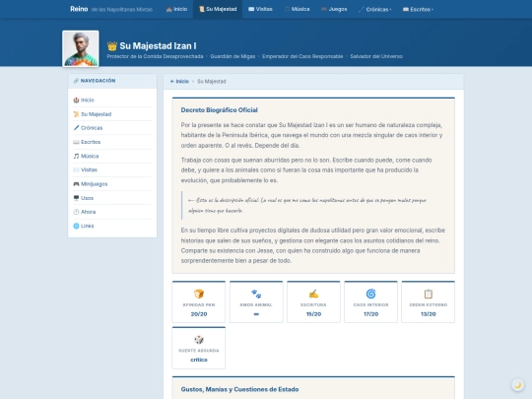
Task: Click the Reino site logo text
Action: [x=79, y=9]
